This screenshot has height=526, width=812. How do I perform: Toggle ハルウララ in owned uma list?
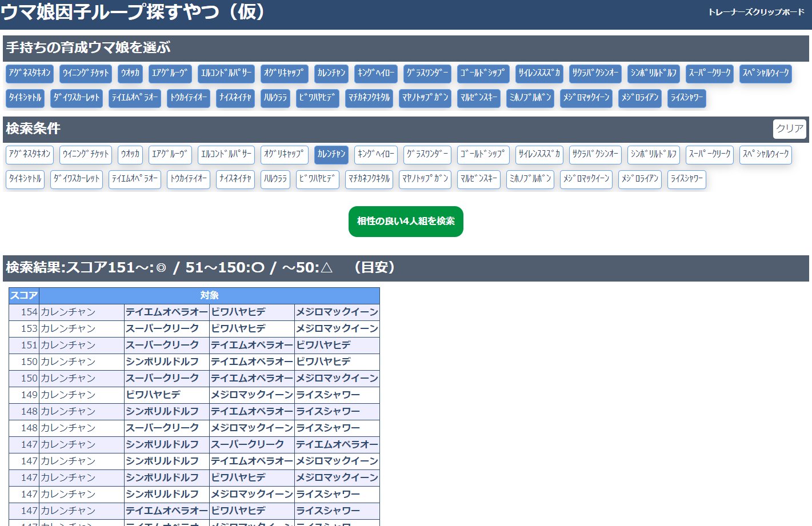(x=275, y=98)
